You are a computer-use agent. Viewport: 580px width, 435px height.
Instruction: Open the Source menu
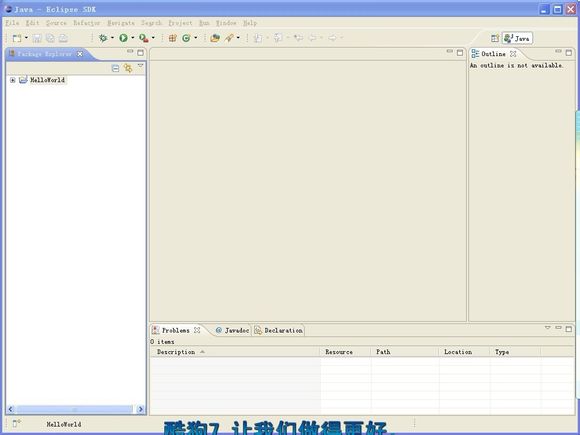(x=56, y=23)
